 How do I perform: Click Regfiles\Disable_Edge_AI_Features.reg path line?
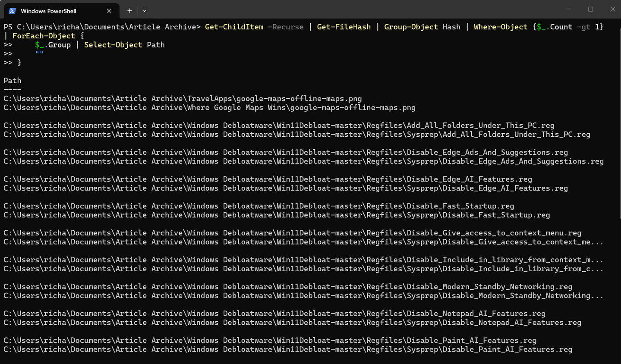268,179
